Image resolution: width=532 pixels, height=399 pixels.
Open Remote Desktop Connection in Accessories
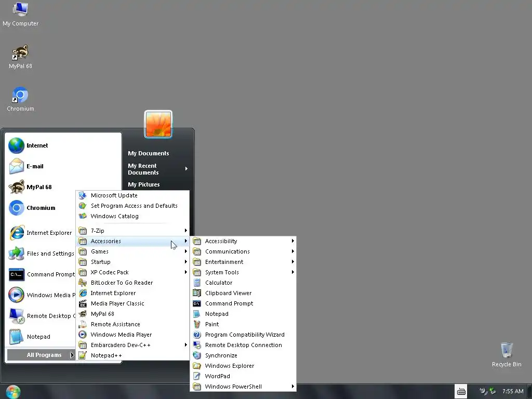pyautogui.click(x=243, y=345)
